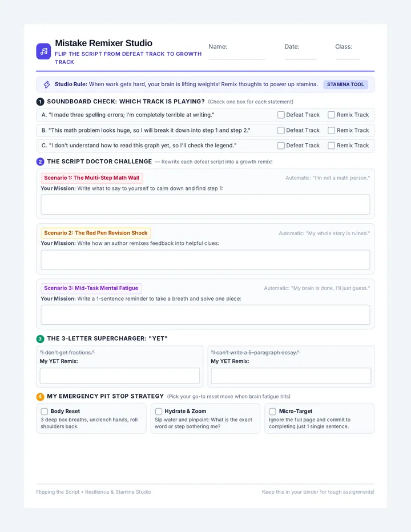411x532 pixels.
Task: Check Defeat Track for statement B
Action: point(281,130)
